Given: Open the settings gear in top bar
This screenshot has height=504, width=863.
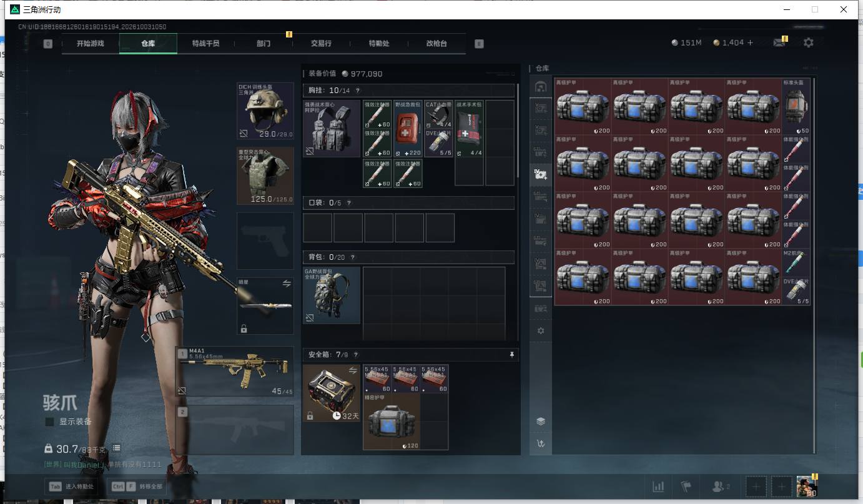Looking at the screenshot, I should [x=809, y=42].
